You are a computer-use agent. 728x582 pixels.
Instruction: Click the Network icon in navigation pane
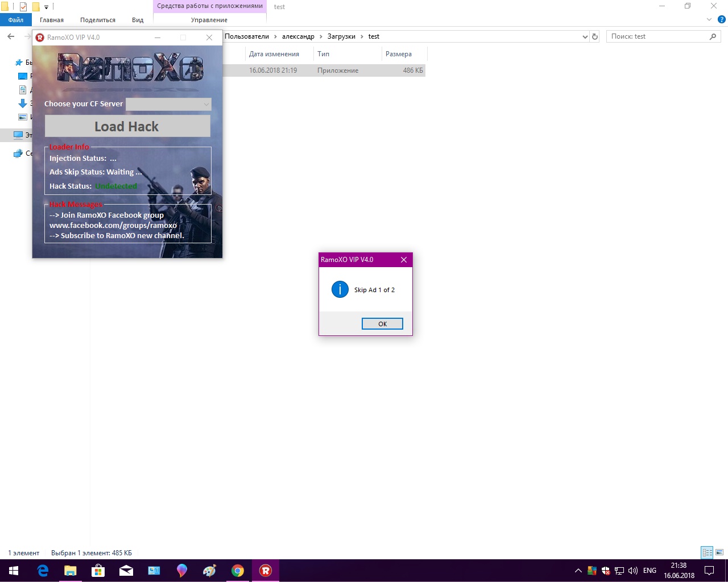pos(18,153)
